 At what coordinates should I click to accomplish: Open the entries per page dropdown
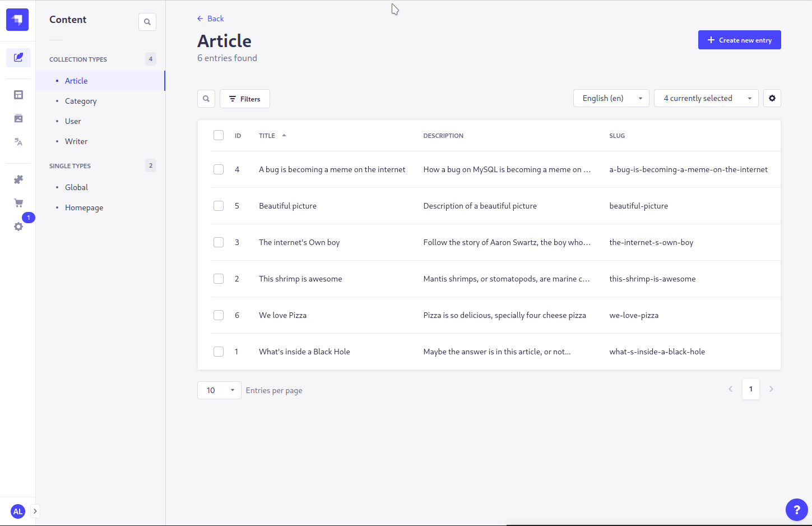[219, 390]
